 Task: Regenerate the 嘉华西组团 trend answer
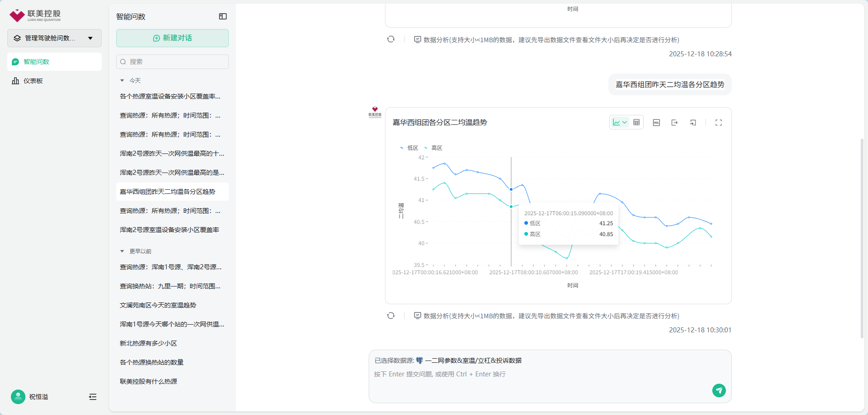[x=391, y=316]
